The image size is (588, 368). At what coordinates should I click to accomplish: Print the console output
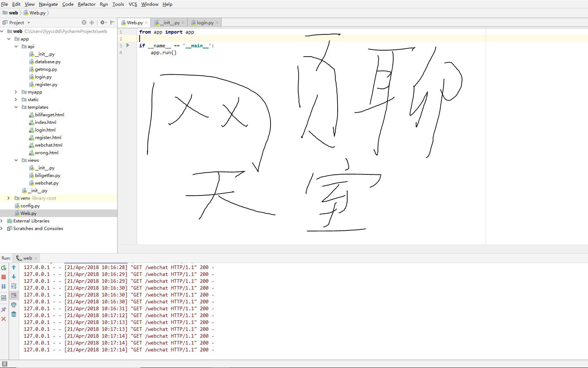pyautogui.click(x=14, y=305)
